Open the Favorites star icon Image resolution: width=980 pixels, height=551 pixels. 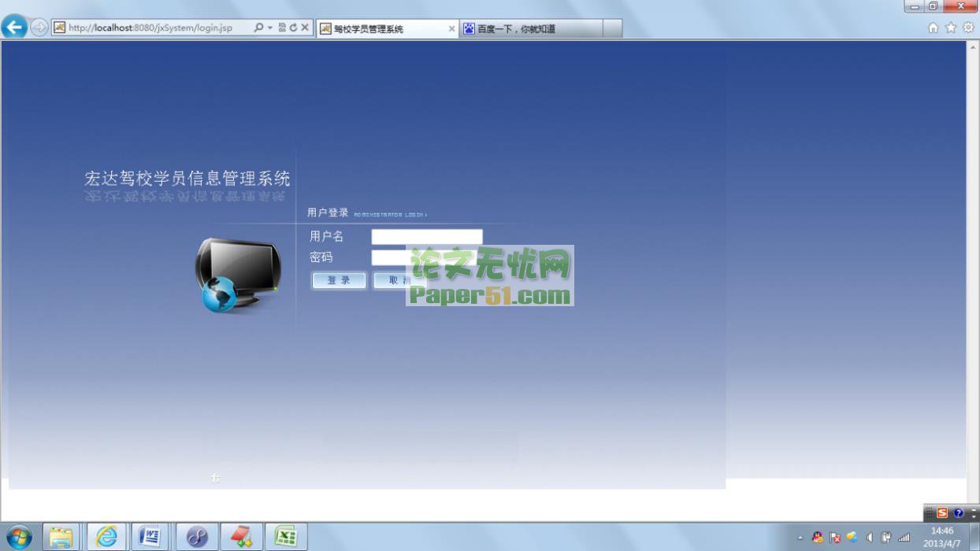click(951, 28)
